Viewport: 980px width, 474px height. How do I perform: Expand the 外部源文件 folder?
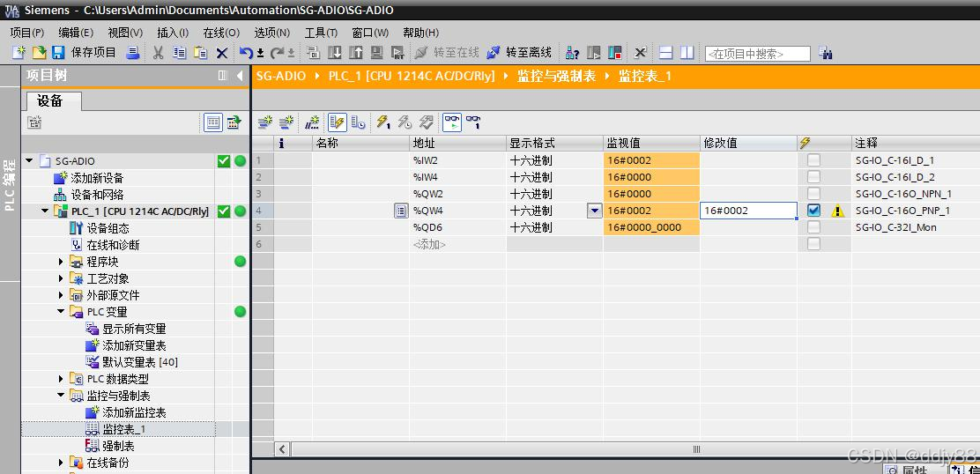tap(61, 295)
